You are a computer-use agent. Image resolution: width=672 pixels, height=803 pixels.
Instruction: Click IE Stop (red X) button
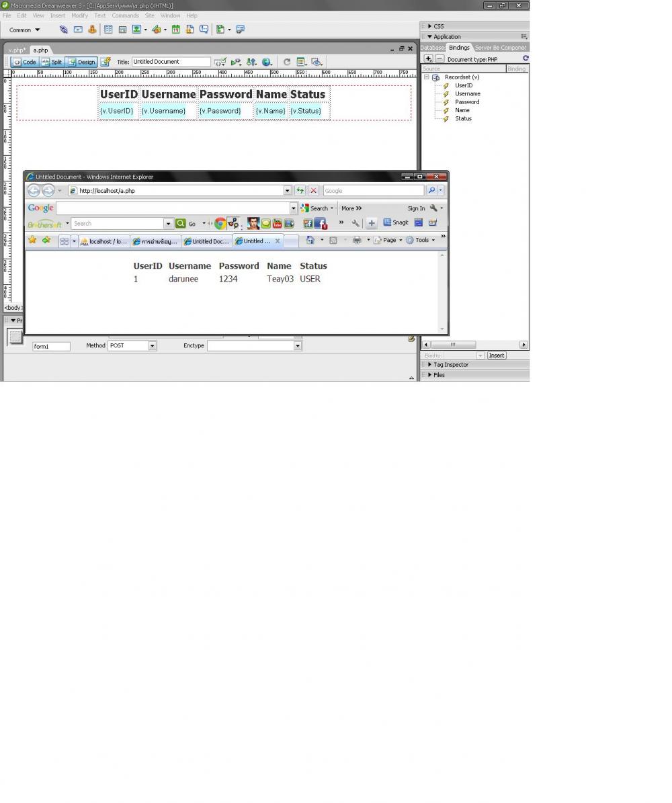[x=313, y=191]
